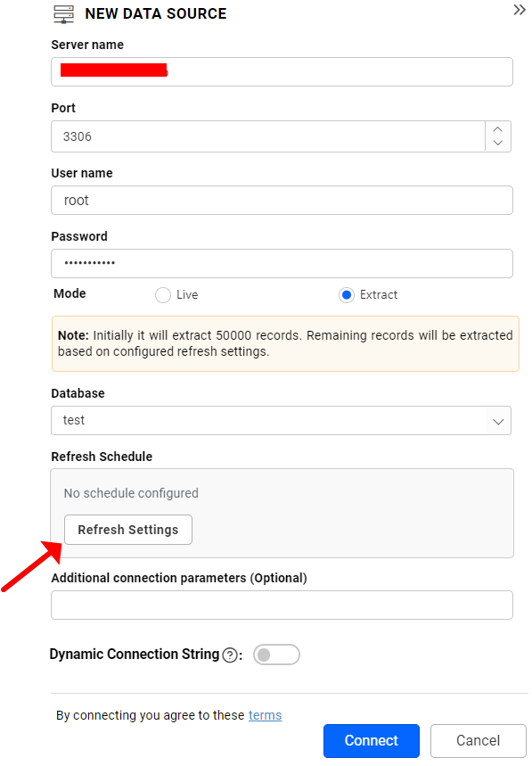
Task: Decrement the Port value with down arrow
Action: 497,142
